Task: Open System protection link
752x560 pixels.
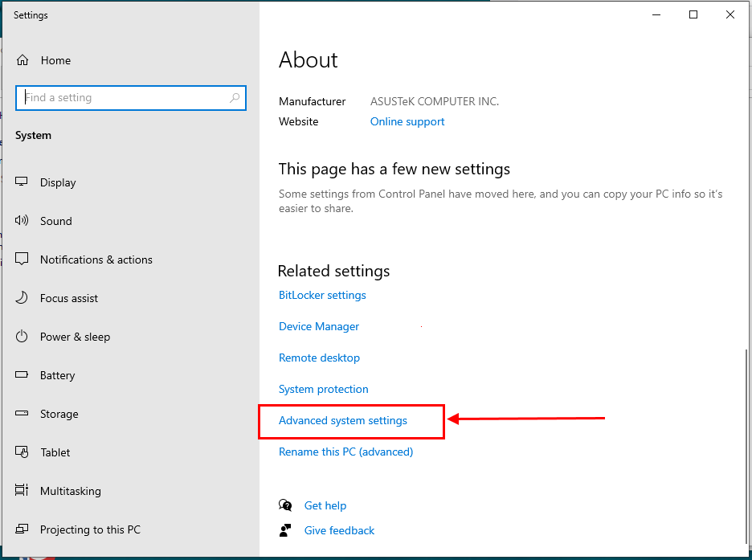Action: pyautogui.click(x=324, y=390)
